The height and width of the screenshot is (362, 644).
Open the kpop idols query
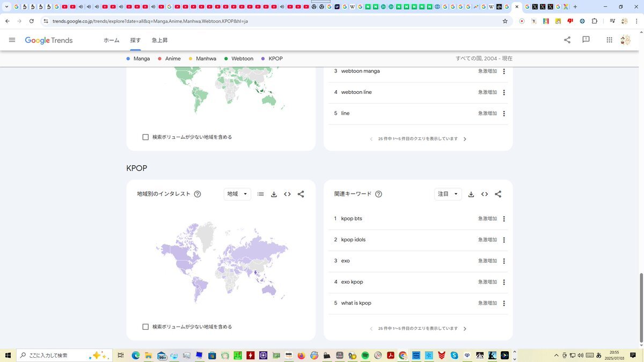[x=353, y=240]
